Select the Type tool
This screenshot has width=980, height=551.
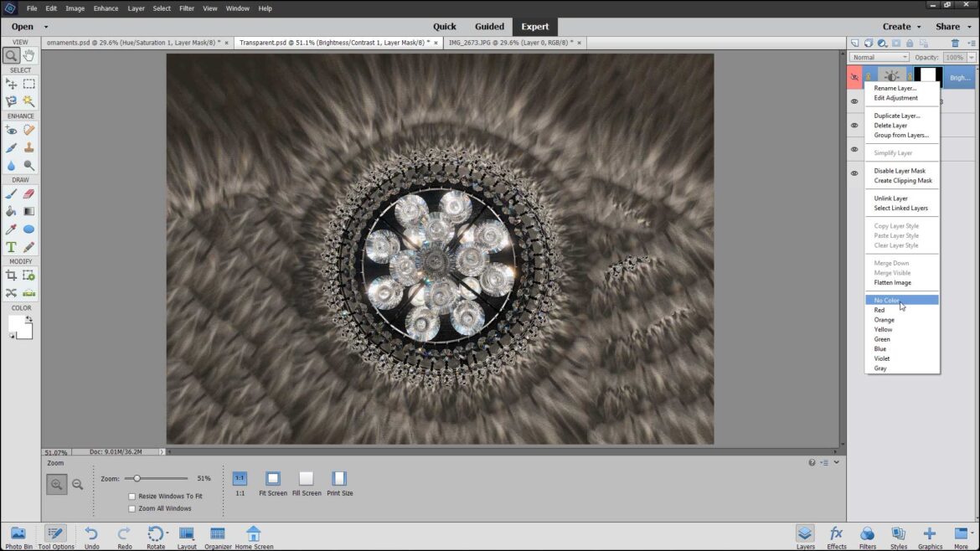(x=10, y=246)
